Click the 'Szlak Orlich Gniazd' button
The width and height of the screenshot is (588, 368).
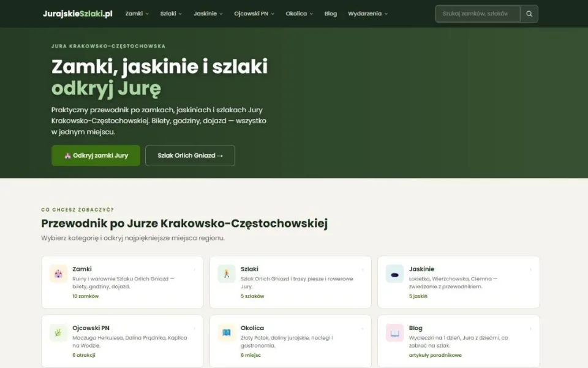[x=190, y=155]
